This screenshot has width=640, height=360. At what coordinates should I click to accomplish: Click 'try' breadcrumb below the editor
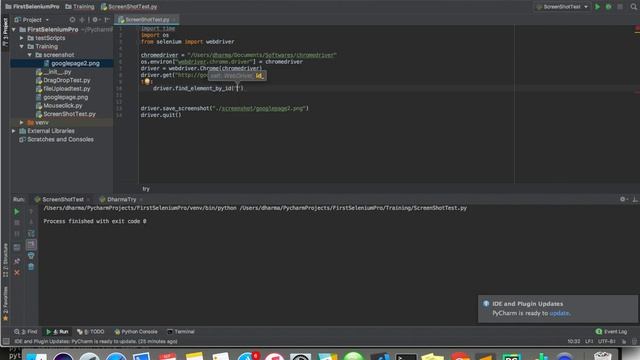[x=146, y=189]
